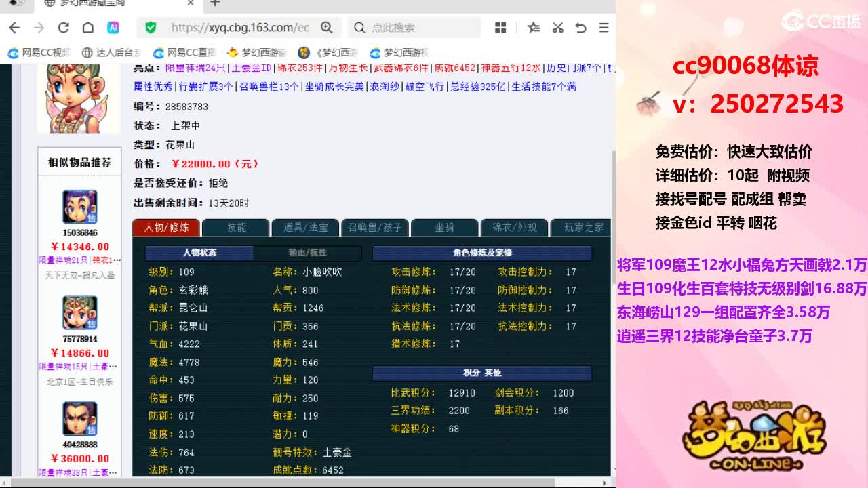The width and height of the screenshot is (868, 488).
Task: Click the zoom magnifier in address bar
Action: point(326,28)
